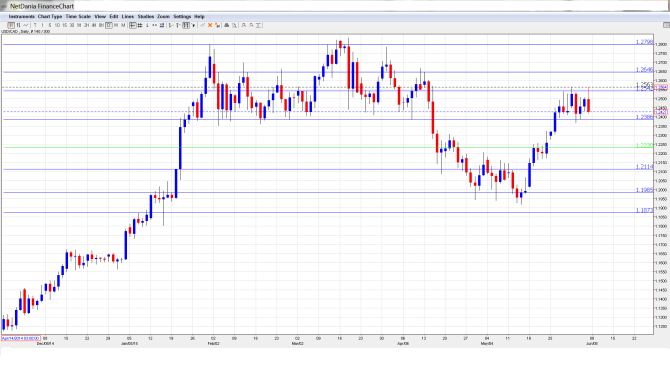Open the View menu
Screen dimensions: 670x377
pos(100,17)
